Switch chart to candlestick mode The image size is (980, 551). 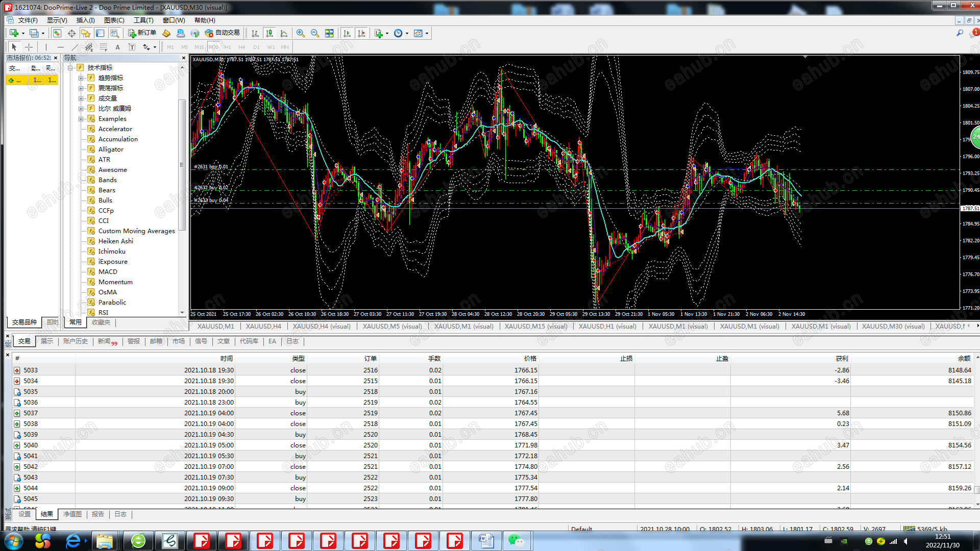coord(269,33)
